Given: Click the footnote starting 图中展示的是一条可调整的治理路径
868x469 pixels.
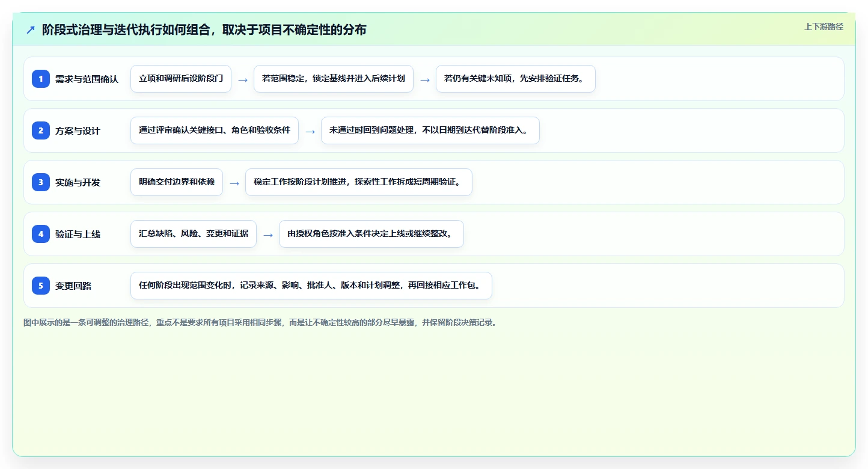Looking at the screenshot, I should point(260,322).
